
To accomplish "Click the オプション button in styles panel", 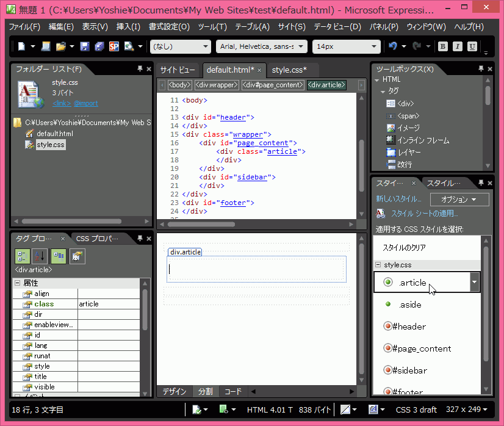I will [x=459, y=200].
